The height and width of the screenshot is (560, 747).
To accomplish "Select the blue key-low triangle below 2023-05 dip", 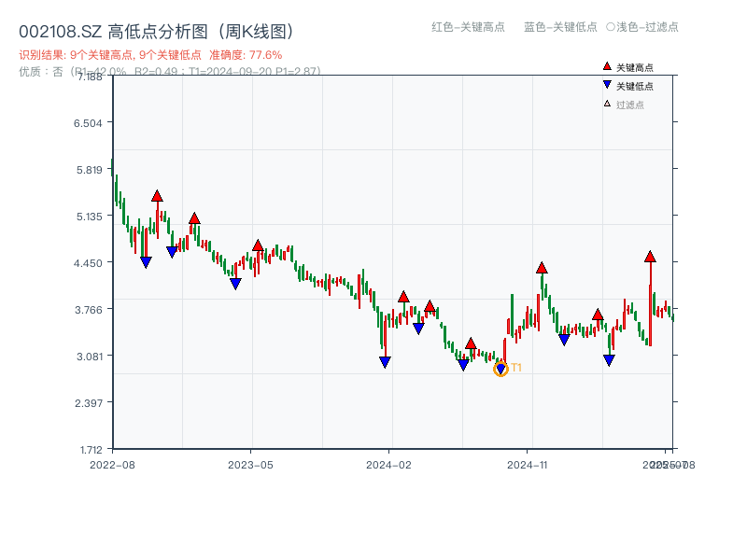I will click(235, 284).
